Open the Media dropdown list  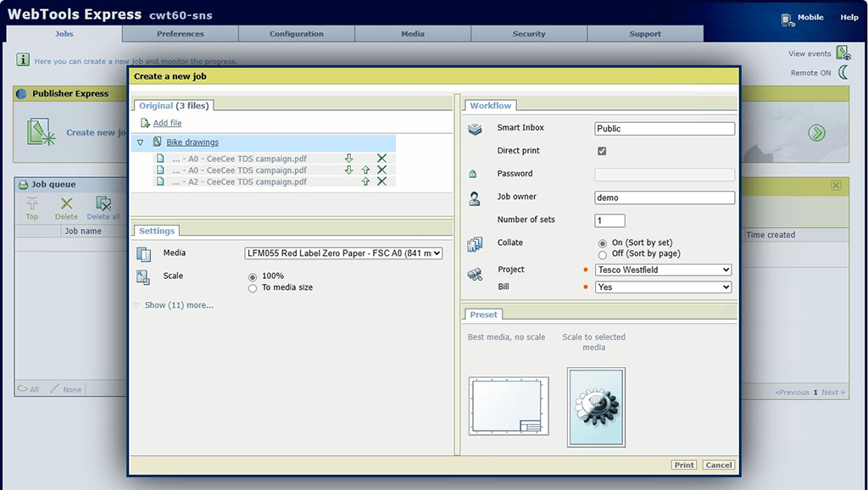click(343, 253)
